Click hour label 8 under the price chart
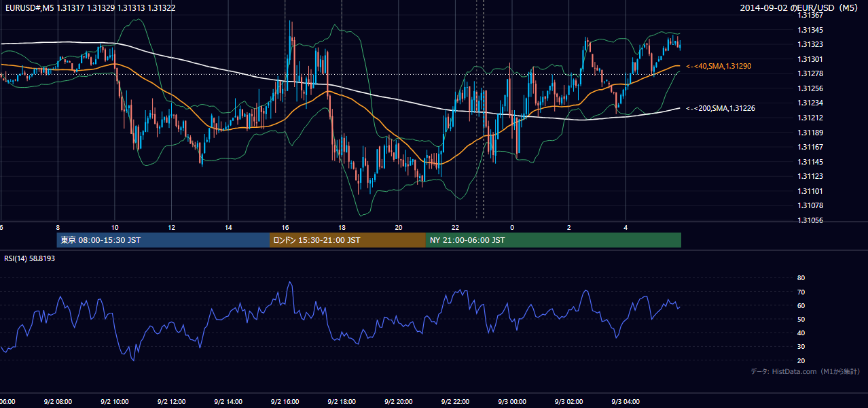The width and height of the screenshot is (868, 408). pos(58,228)
